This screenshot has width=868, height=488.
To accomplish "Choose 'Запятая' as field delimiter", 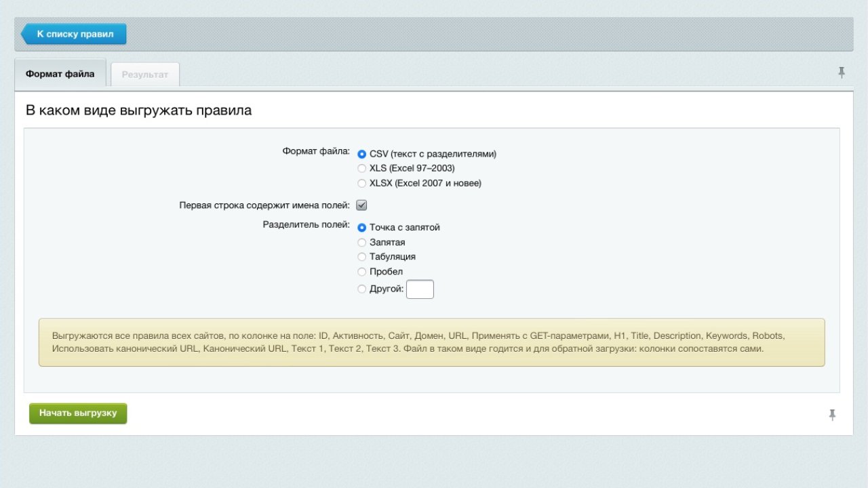I will (x=361, y=243).
